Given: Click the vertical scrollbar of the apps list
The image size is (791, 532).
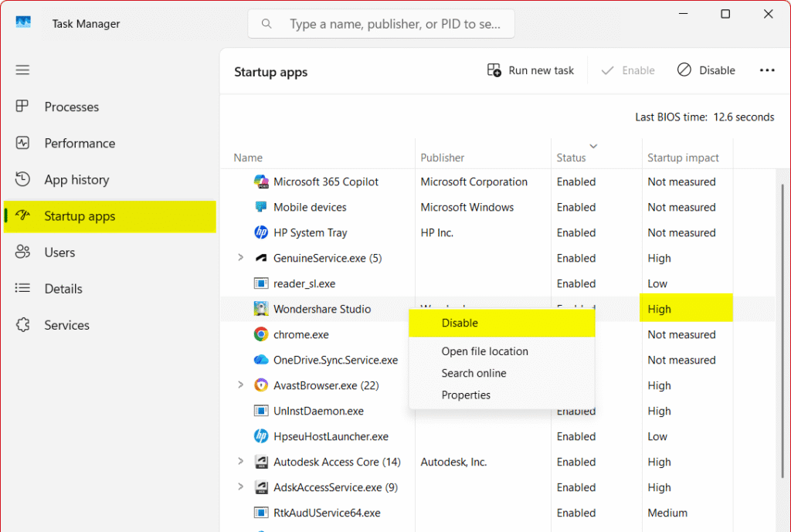Looking at the screenshot, I should 783,330.
